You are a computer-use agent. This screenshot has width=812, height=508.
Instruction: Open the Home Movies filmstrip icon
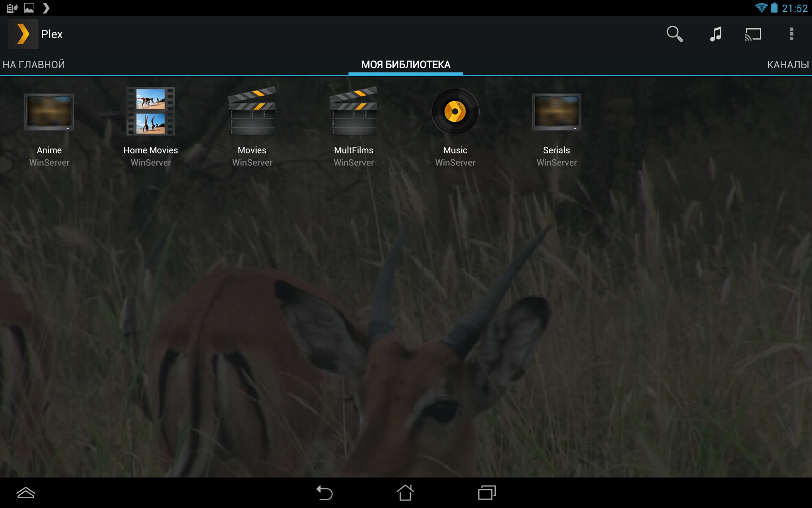click(151, 111)
